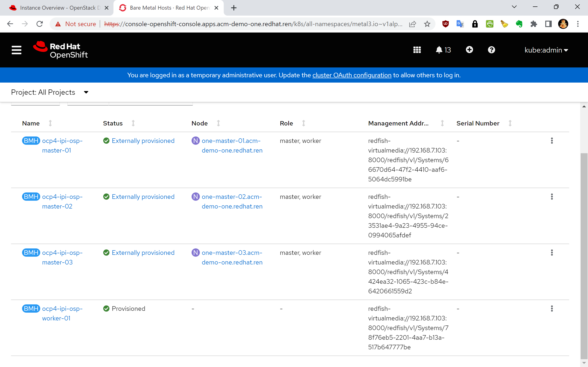
Task: Open kebab menu for ocp4-ipi-osp-worker-01
Action: coord(552,309)
